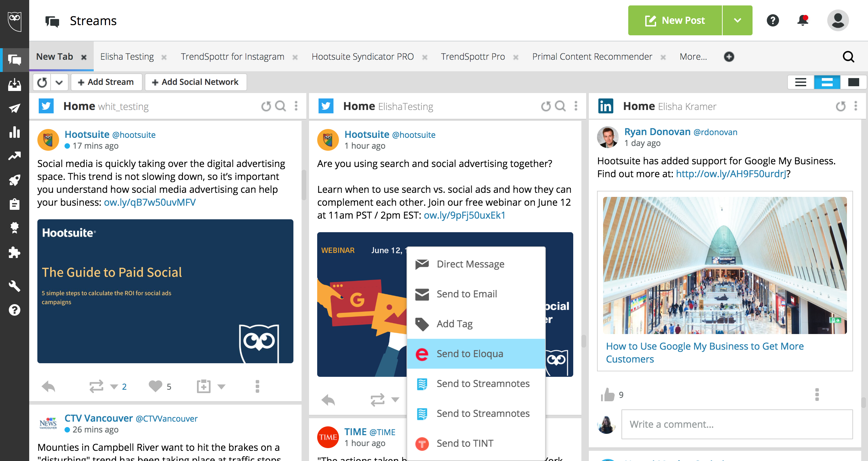Viewport: 868px width, 461px height.
Task: Click the Help question-mark icon in sidebar
Action: point(16,310)
